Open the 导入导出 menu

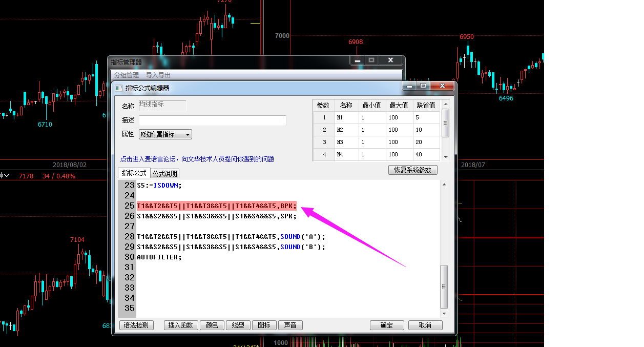[158, 75]
